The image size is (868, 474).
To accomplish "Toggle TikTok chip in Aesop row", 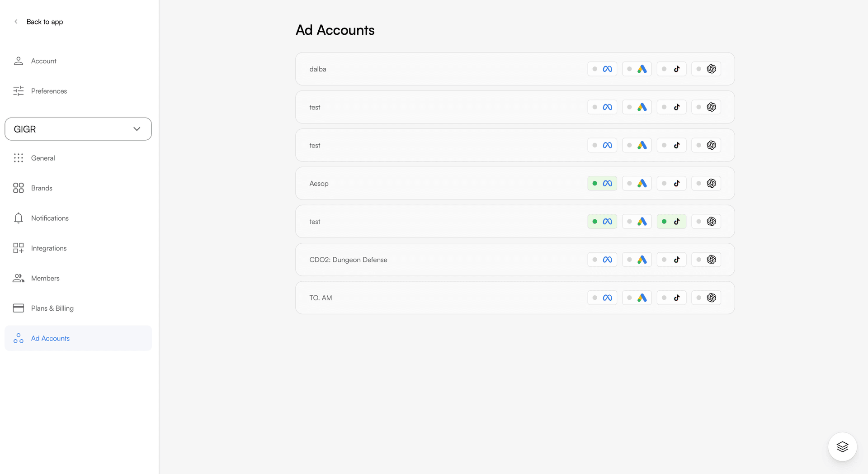I will (x=671, y=184).
